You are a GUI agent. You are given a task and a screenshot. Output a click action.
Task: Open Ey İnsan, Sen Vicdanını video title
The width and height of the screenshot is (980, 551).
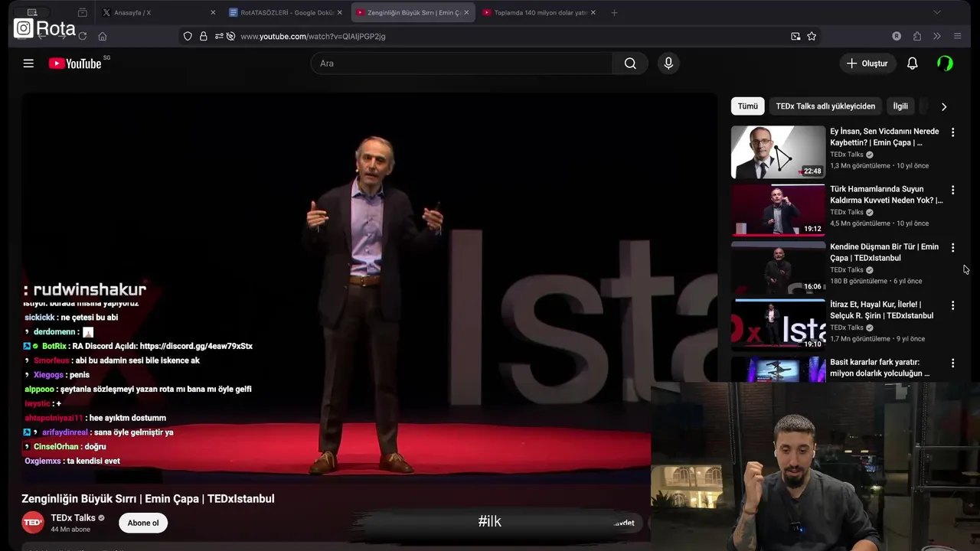point(884,137)
